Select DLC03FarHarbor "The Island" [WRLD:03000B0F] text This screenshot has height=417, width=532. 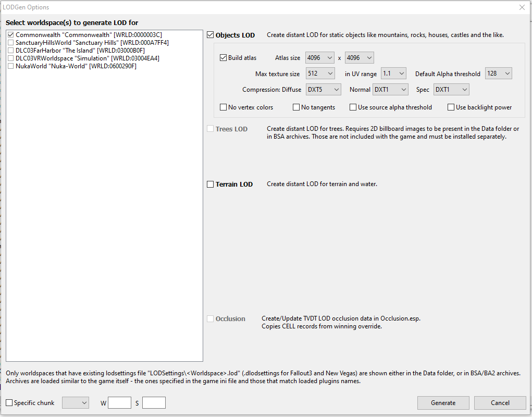pyautogui.click(x=80, y=50)
